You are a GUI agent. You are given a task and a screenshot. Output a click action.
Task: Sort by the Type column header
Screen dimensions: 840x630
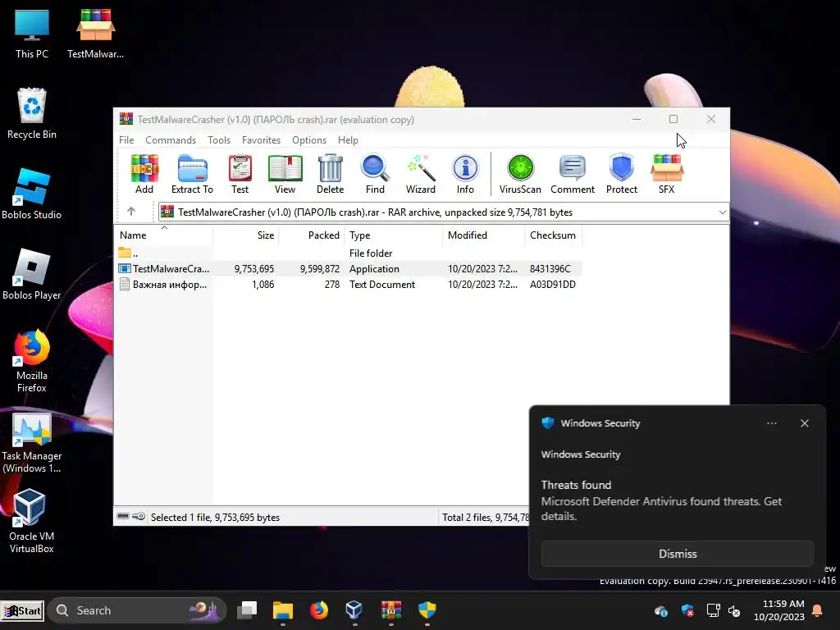coord(394,235)
